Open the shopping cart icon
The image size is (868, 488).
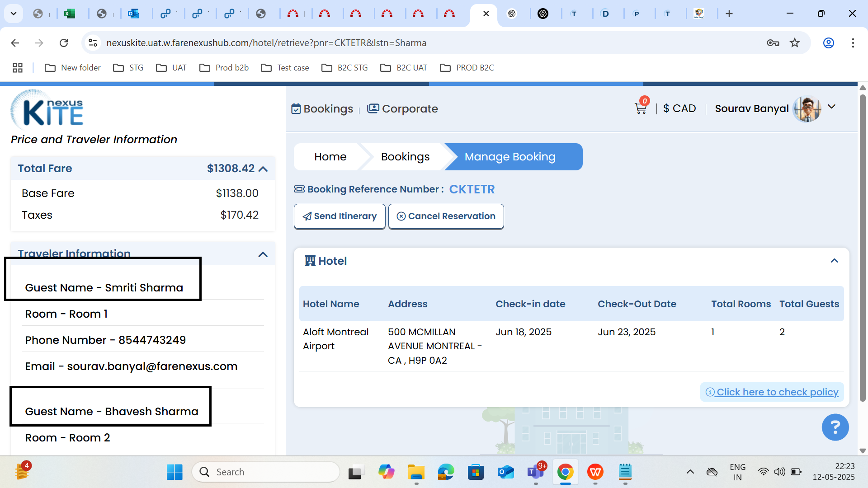[x=641, y=108]
